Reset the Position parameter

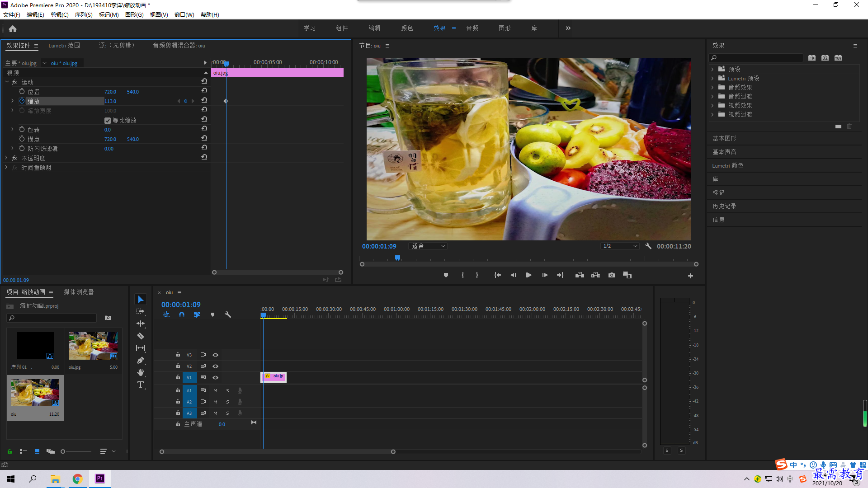(204, 91)
